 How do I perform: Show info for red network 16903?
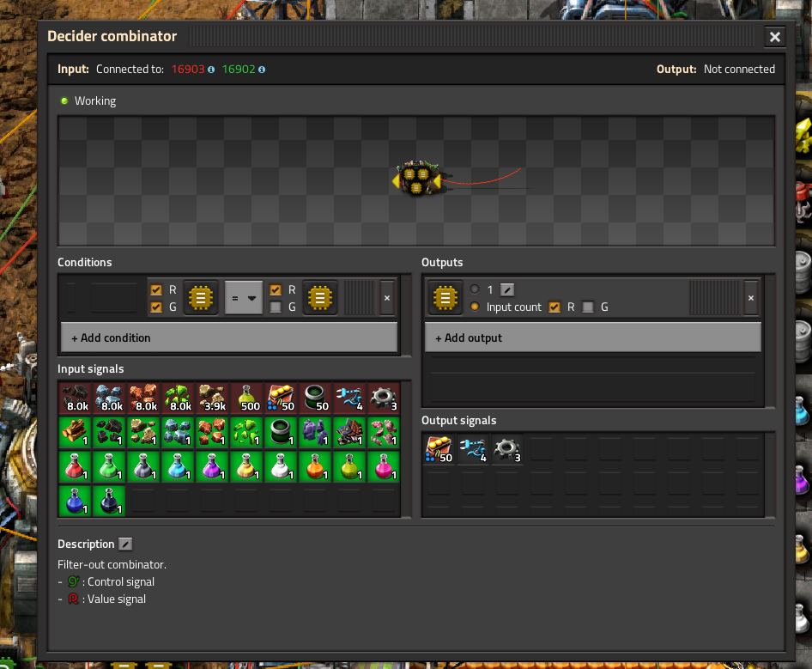point(211,70)
